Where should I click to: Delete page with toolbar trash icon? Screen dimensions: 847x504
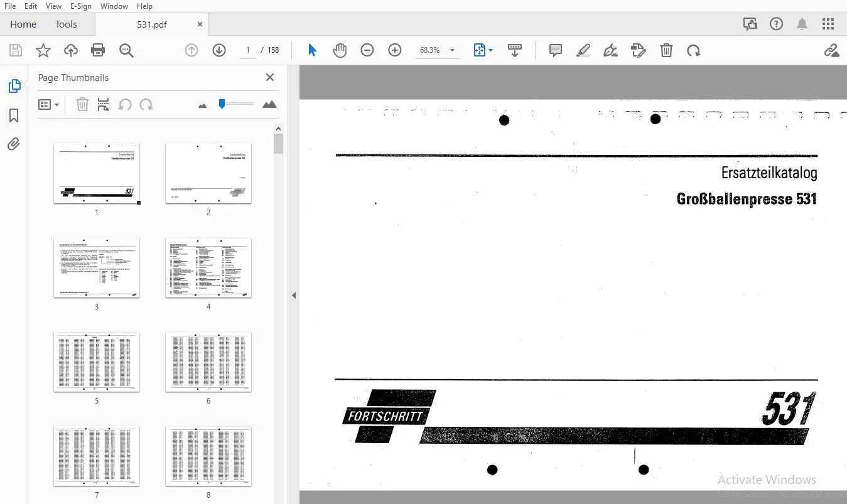[x=666, y=50]
